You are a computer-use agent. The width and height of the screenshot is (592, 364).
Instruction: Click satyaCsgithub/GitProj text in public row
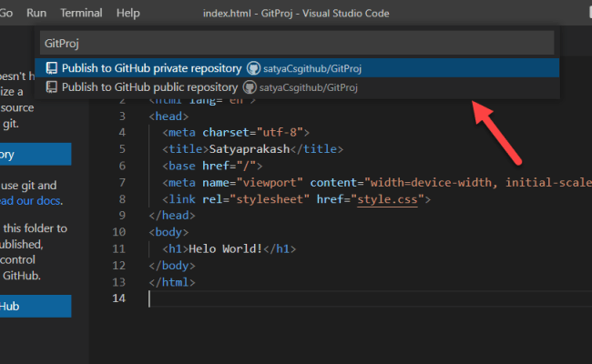tap(308, 88)
